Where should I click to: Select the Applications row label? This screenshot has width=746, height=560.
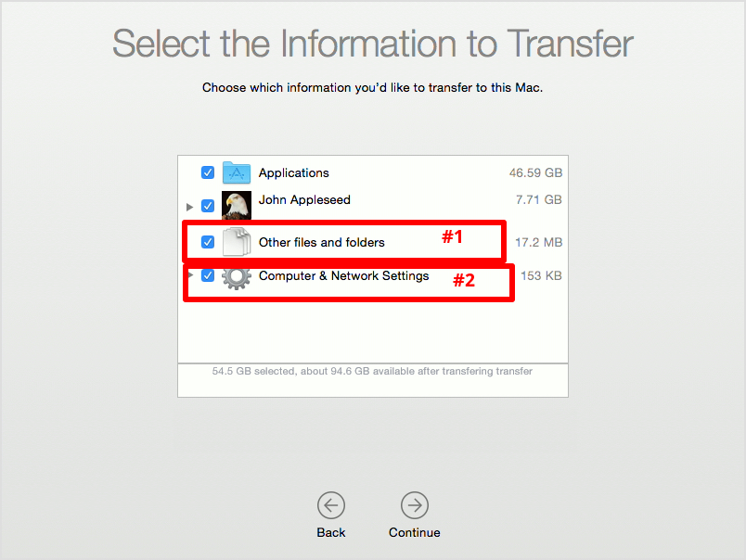coord(293,172)
